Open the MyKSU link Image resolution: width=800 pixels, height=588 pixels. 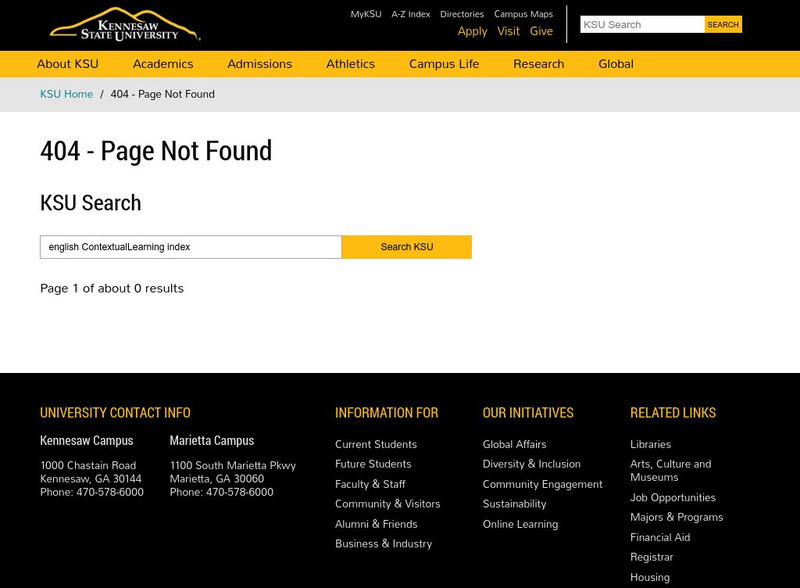pyautogui.click(x=366, y=14)
